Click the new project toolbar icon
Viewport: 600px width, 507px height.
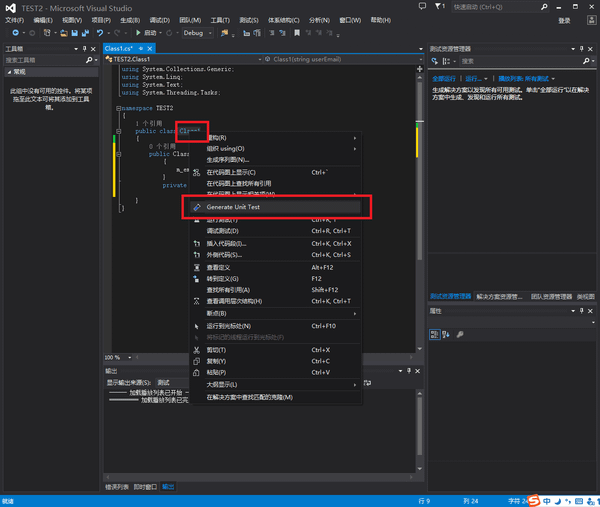(x=47, y=33)
